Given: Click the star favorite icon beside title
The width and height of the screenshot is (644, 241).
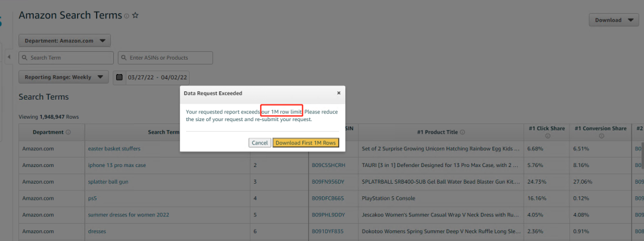Looking at the screenshot, I should (x=135, y=16).
